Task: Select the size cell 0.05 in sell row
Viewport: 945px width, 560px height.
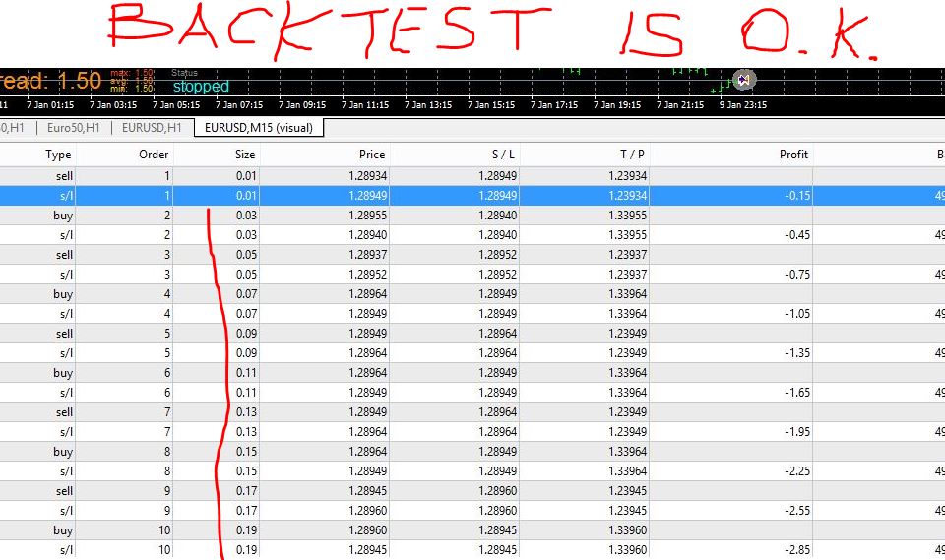Action: point(246,254)
